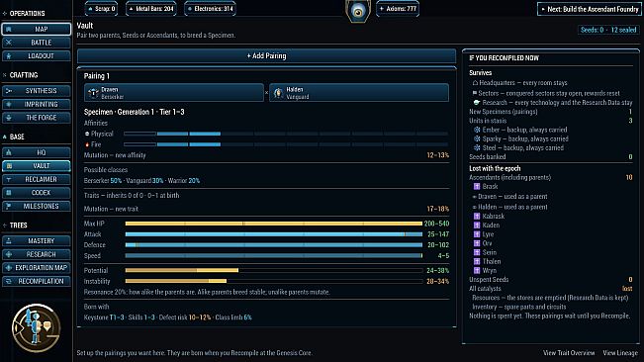This screenshot has width=644, height=362.
Task: Click the Physical affinity icon
Action: (x=87, y=134)
